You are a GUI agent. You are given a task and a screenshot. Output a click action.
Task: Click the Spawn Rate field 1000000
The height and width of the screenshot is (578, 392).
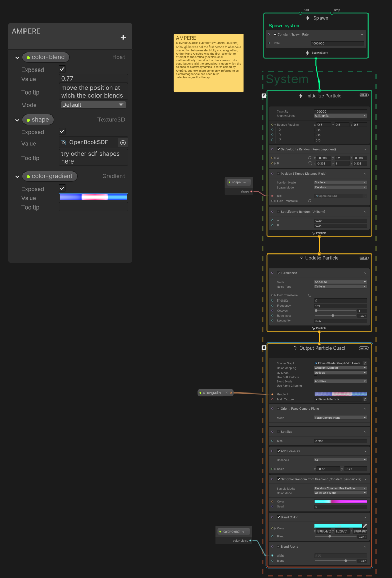[337, 43]
